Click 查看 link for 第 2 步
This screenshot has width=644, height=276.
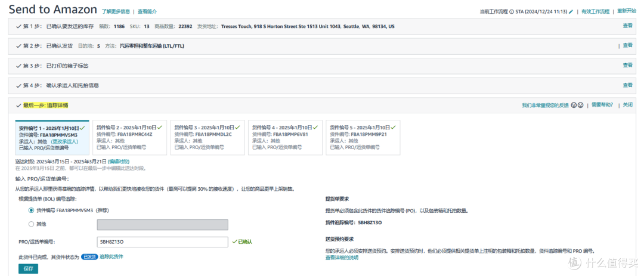627,45
